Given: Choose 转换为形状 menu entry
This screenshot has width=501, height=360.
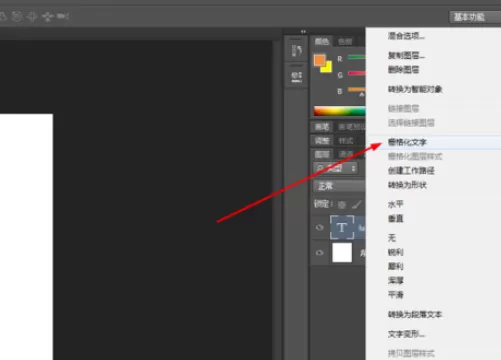Looking at the screenshot, I should point(407,185).
